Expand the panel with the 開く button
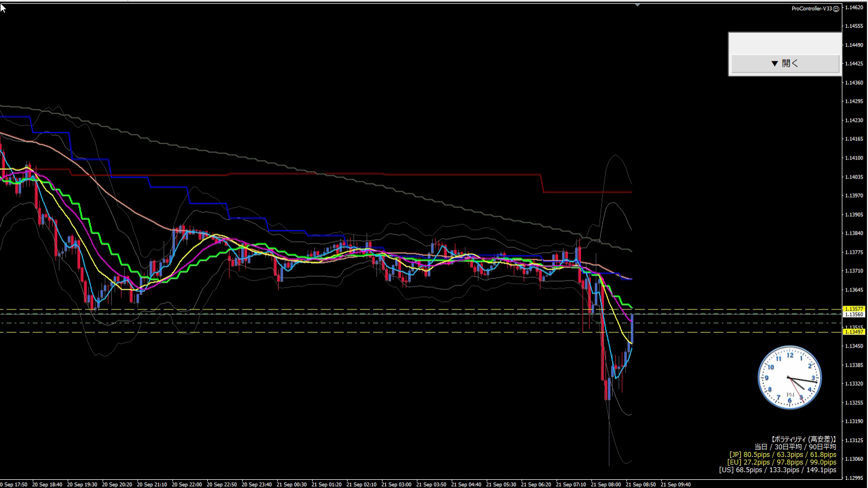This screenshot has height=488, width=868. click(x=785, y=63)
